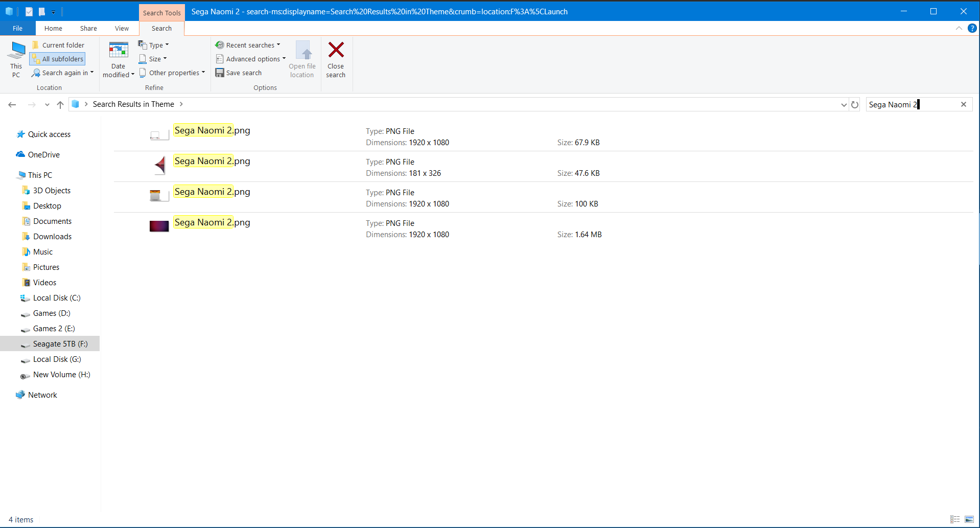Click thumbnail of the 100 KB image
980x528 pixels.
click(159, 195)
